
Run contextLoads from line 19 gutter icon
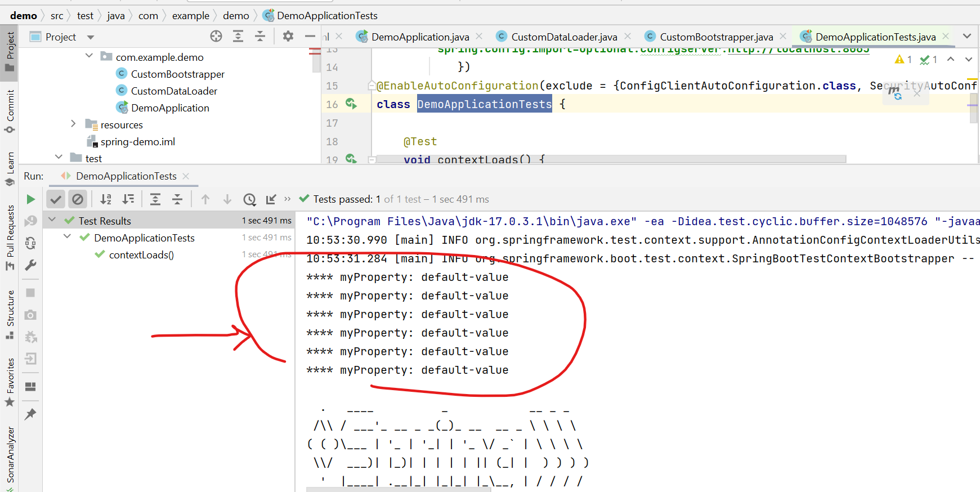tap(351, 159)
